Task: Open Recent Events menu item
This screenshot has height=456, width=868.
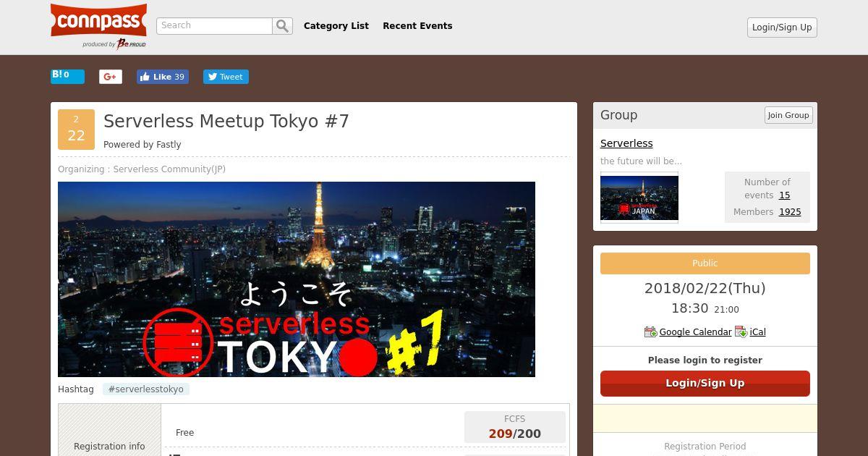Action: click(417, 26)
